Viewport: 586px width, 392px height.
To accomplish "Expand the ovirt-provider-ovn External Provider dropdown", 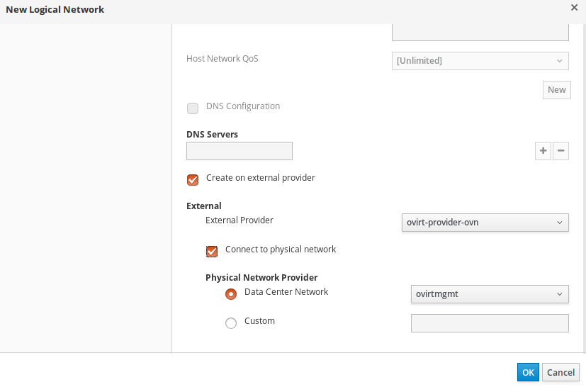I will 485,223.
